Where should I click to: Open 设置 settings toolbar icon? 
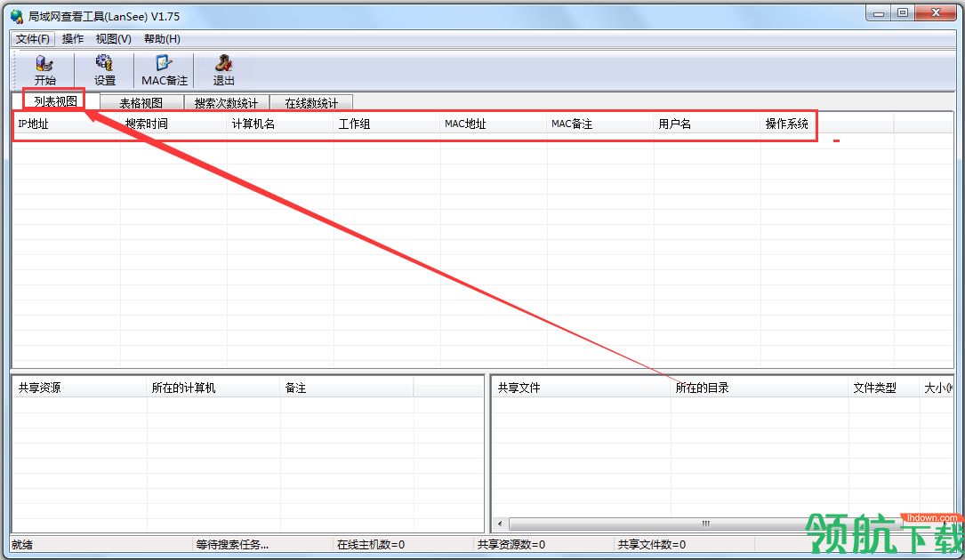click(x=104, y=70)
